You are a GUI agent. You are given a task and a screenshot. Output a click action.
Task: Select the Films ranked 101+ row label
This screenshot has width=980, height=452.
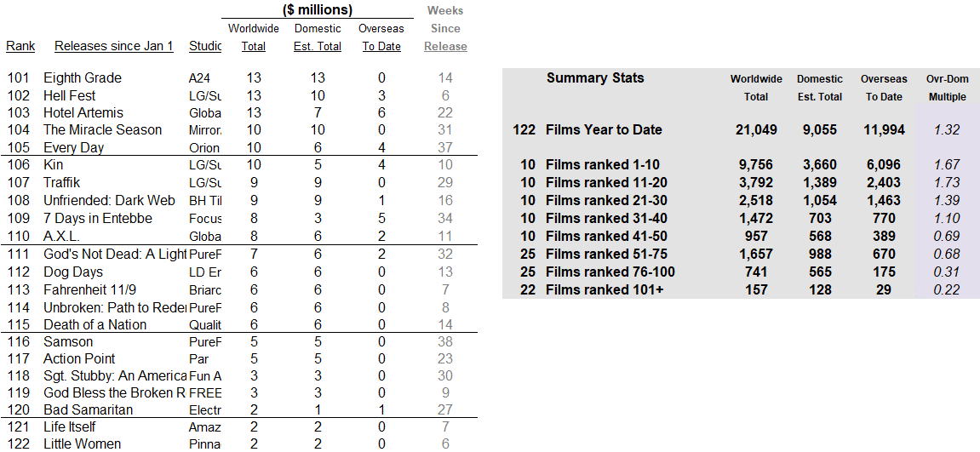click(602, 290)
